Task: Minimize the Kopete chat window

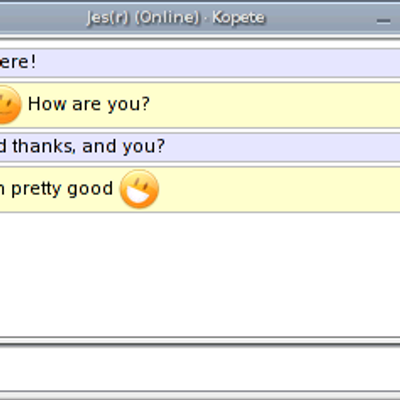Action: pos(383,21)
